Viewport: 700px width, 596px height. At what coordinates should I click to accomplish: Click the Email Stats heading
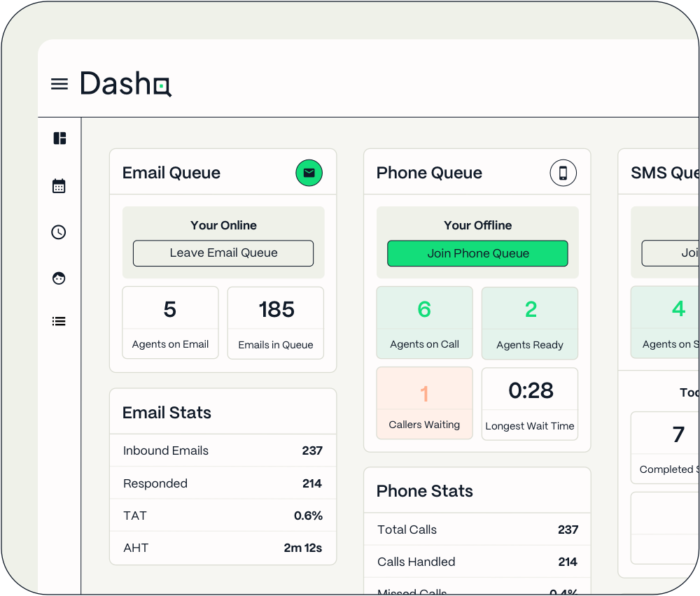[167, 413]
